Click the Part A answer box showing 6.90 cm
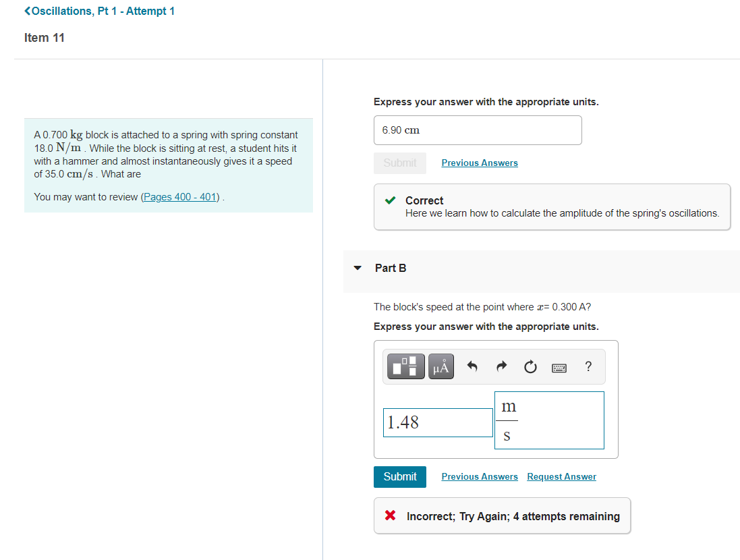 coord(478,130)
